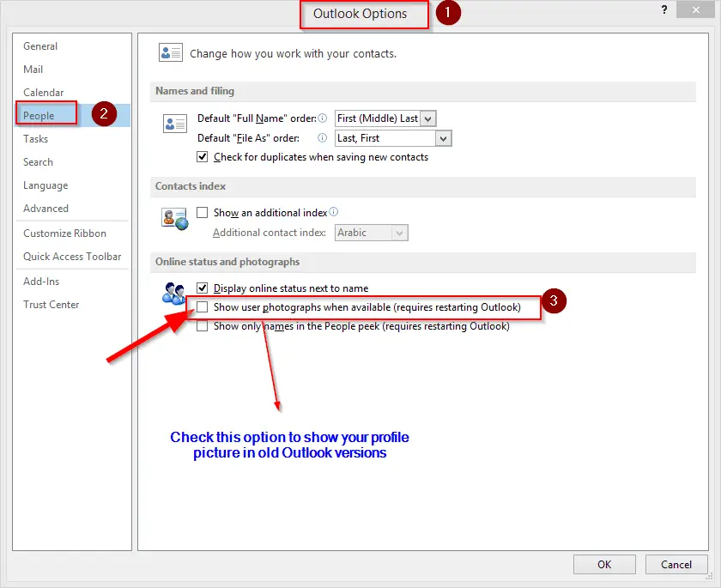Click the Cancel button
Viewport: 721px width, 588px height.
tap(676, 564)
